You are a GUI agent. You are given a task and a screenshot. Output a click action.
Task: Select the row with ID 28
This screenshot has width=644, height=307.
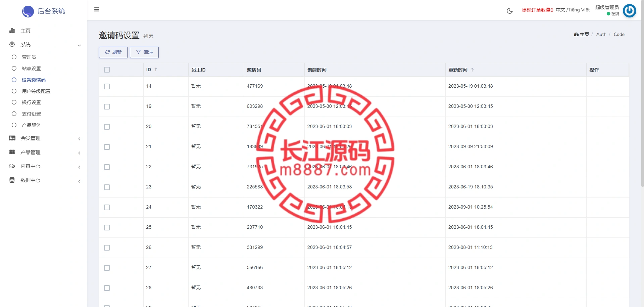[107, 288]
